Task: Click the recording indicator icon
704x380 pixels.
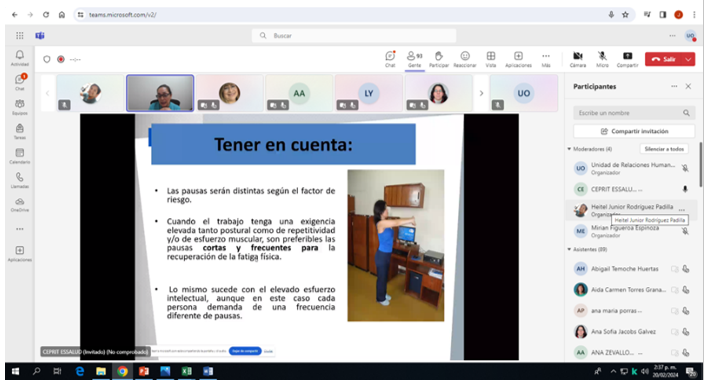Action: (61, 59)
